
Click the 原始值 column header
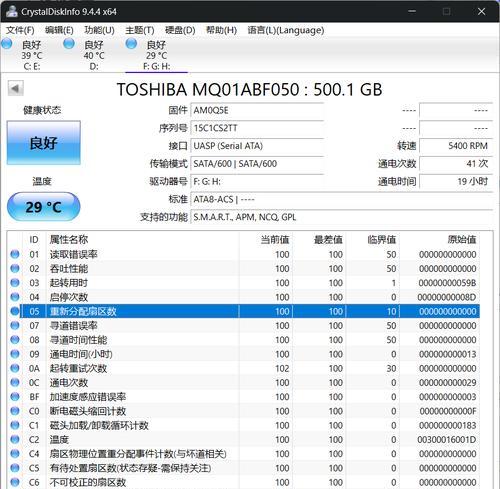tap(461, 239)
